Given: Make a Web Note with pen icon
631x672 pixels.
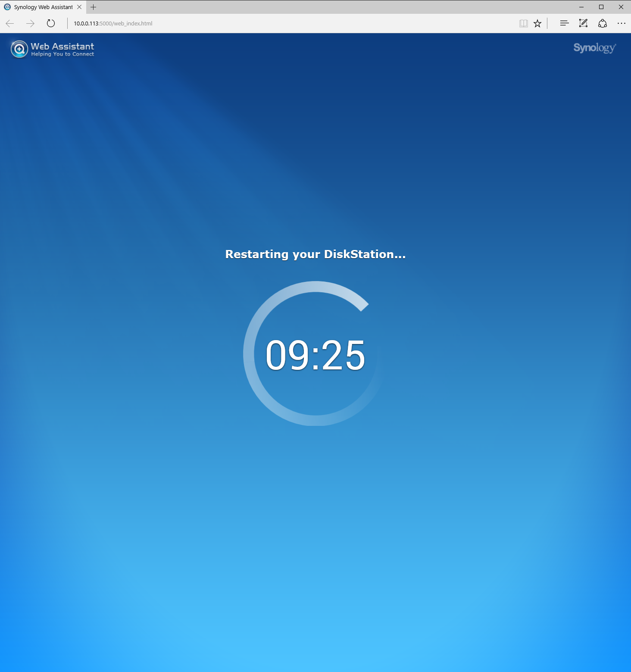Looking at the screenshot, I should point(583,23).
